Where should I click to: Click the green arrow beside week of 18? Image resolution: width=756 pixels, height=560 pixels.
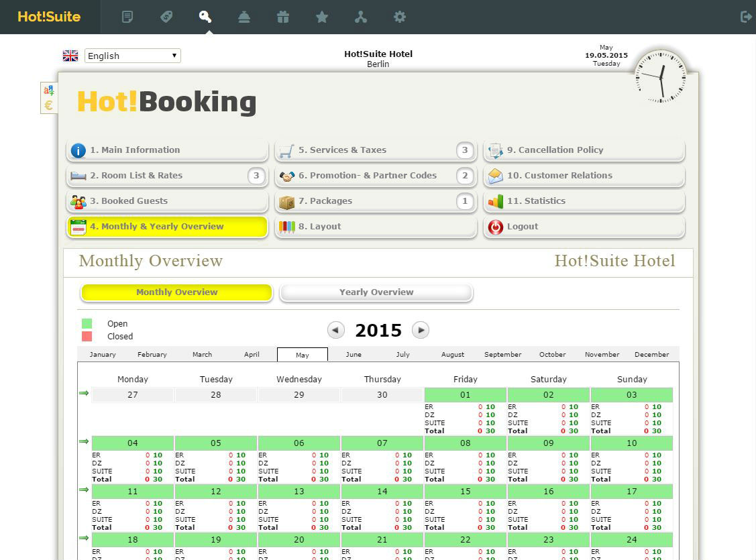click(x=84, y=538)
